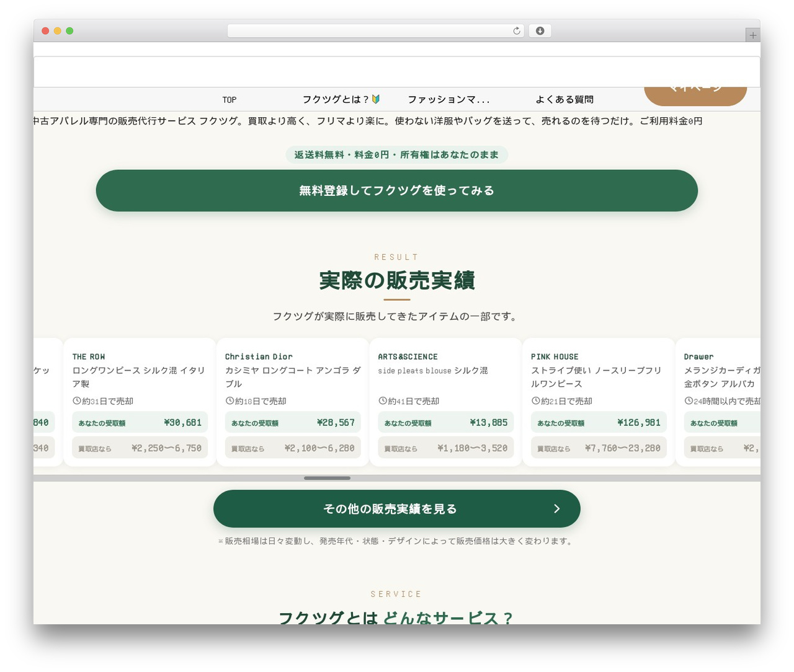794x672 pixels.
Task: Click the 約21日で売却 text
Action: 566,401
